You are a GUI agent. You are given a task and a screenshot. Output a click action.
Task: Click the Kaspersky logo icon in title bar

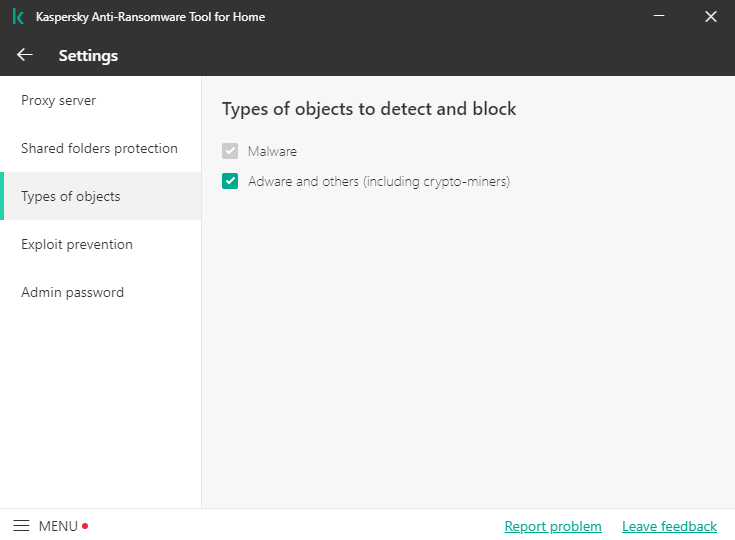[18, 17]
